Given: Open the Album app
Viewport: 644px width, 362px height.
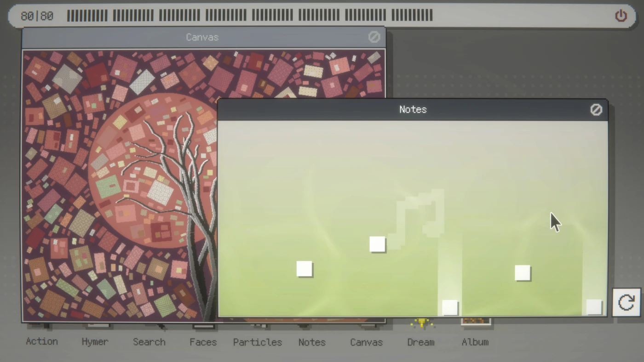Looking at the screenshot, I should (x=475, y=341).
